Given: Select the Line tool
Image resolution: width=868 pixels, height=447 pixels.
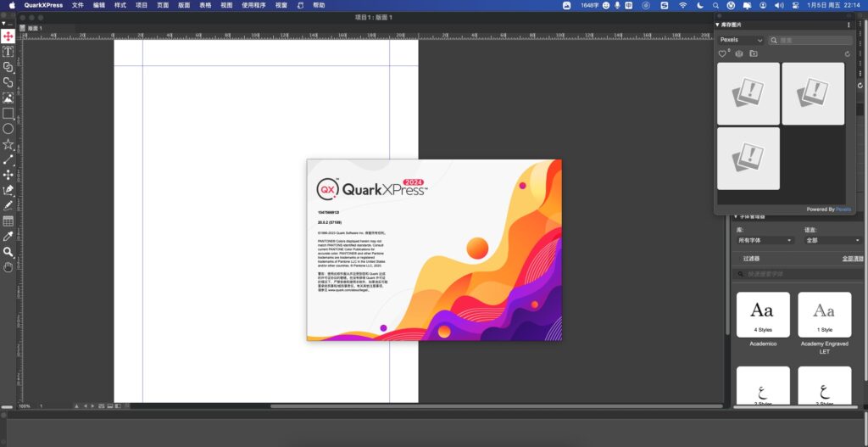Looking at the screenshot, I should click(8, 160).
